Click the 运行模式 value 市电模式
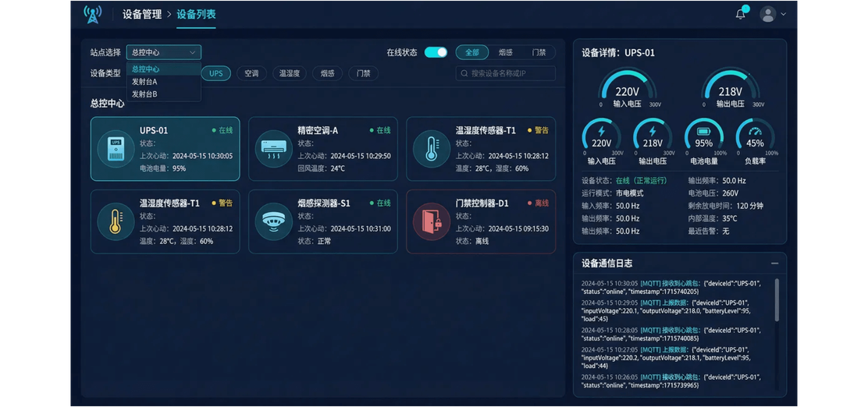Image resolution: width=868 pixels, height=407 pixels. 630,193
